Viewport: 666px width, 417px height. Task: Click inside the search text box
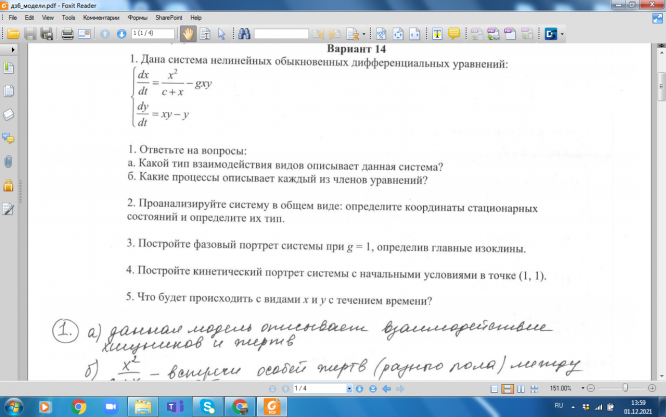tap(281, 34)
